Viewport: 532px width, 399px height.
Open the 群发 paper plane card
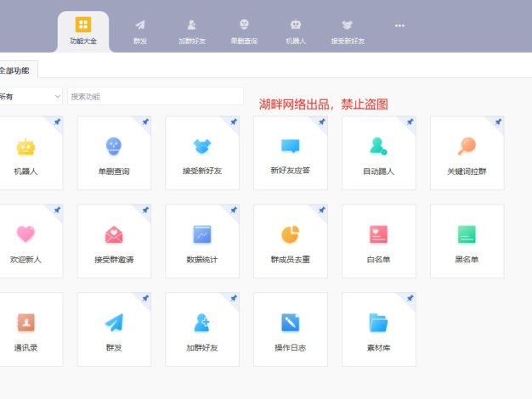[114, 329]
